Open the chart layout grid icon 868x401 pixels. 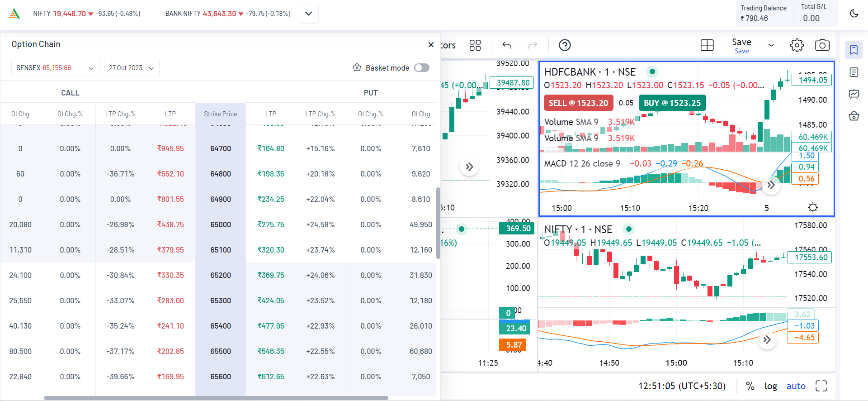pos(475,45)
